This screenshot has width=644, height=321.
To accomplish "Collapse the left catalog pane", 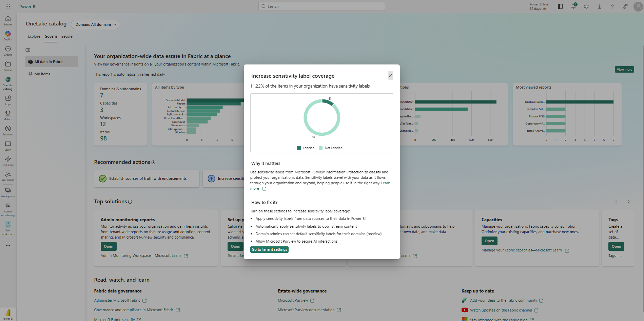I will pos(28,50).
